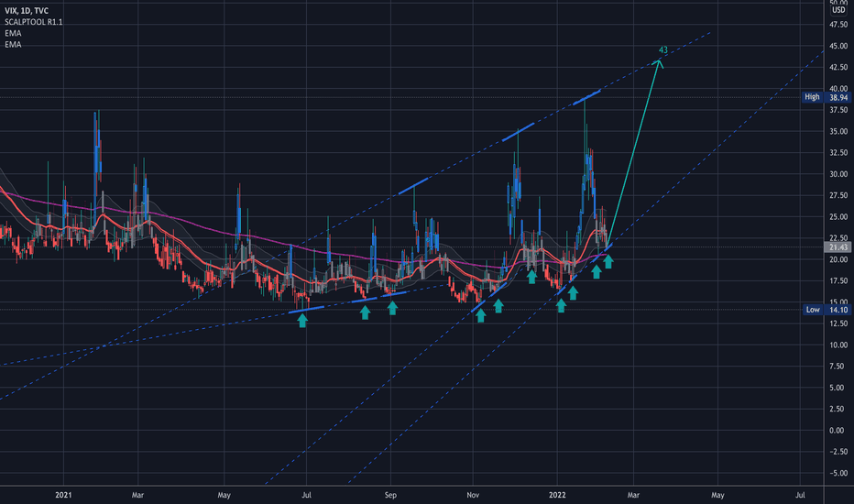854x504 pixels.
Task: Click the 2021 label on time axis
Action: pos(64,495)
